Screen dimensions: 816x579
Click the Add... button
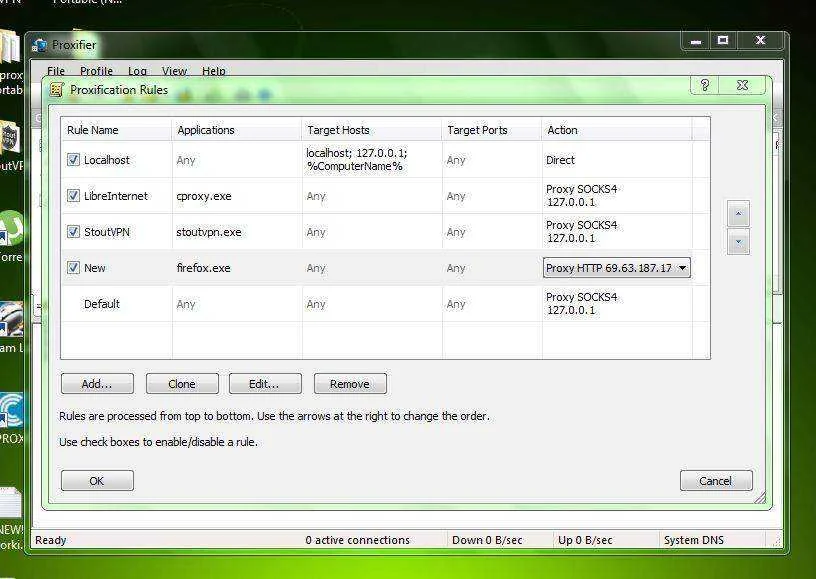pyautogui.click(x=97, y=384)
